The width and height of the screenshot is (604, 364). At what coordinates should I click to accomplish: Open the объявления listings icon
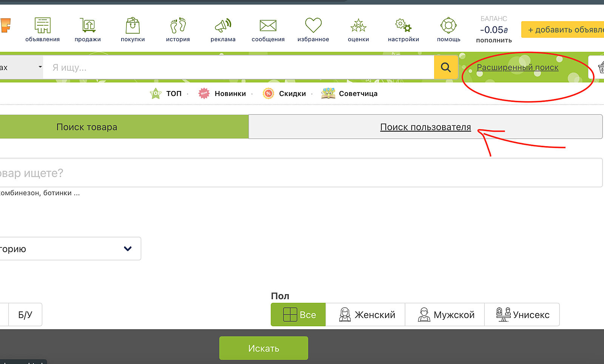(x=42, y=26)
